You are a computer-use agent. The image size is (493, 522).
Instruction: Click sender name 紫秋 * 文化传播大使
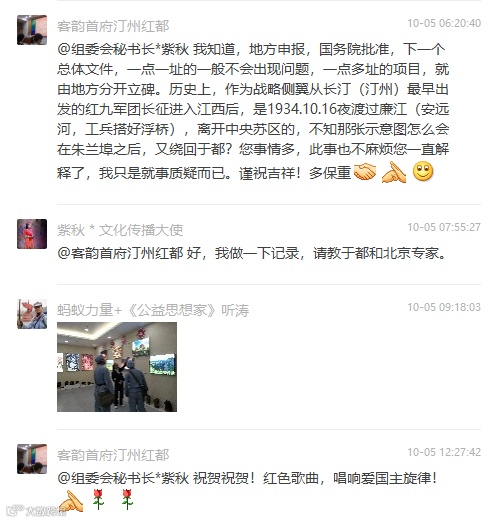[120, 230]
